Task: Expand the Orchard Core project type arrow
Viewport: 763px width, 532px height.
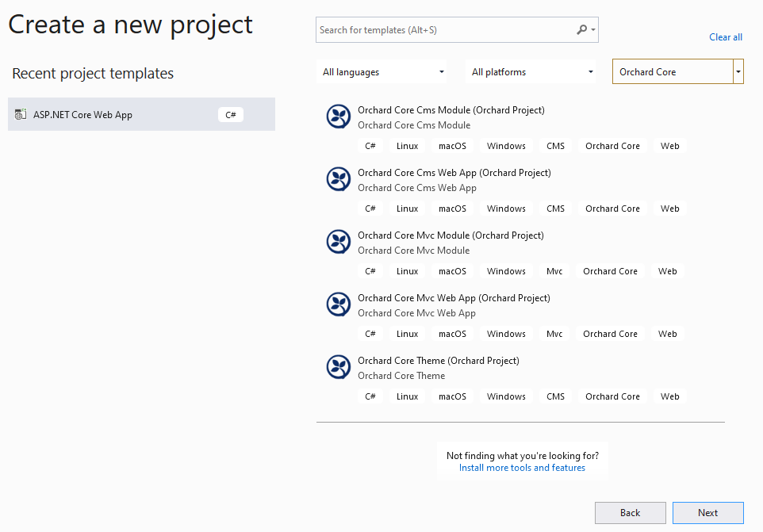Action: (x=738, y=72)
